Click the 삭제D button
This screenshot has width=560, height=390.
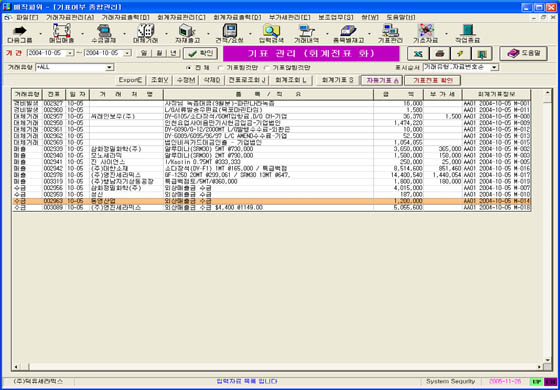click(x=211, y=80)
